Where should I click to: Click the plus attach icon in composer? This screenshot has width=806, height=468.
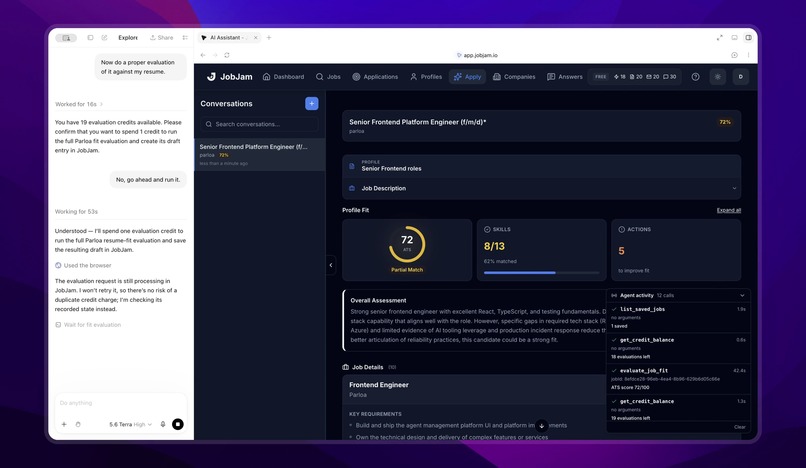[x=64, y=424]
